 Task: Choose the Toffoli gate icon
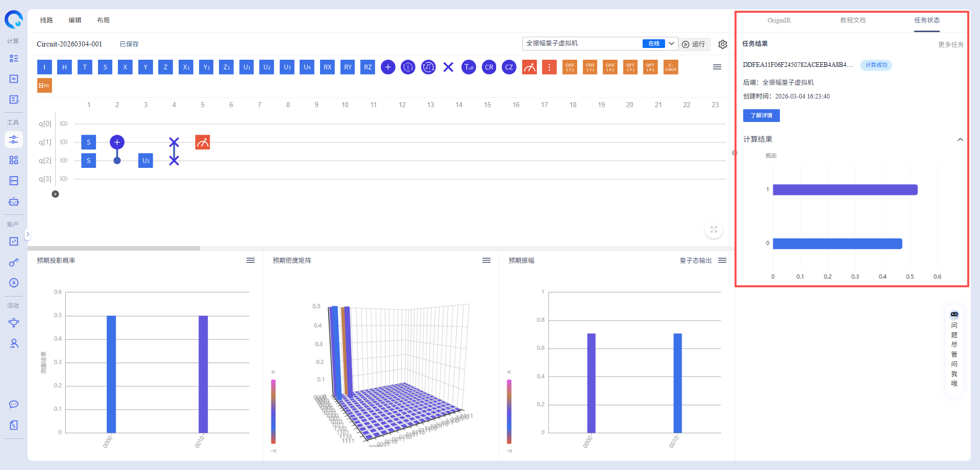click(469, 67)
